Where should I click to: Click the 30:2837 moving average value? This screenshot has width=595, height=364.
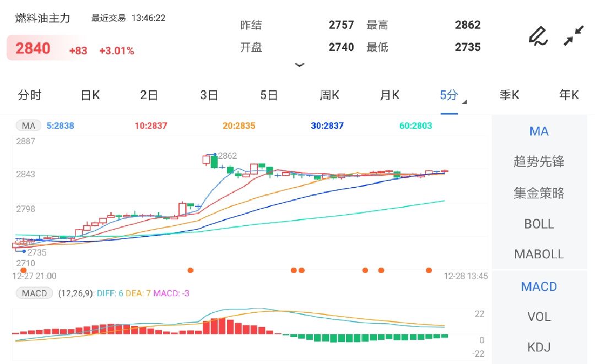[x=327, y=126]
